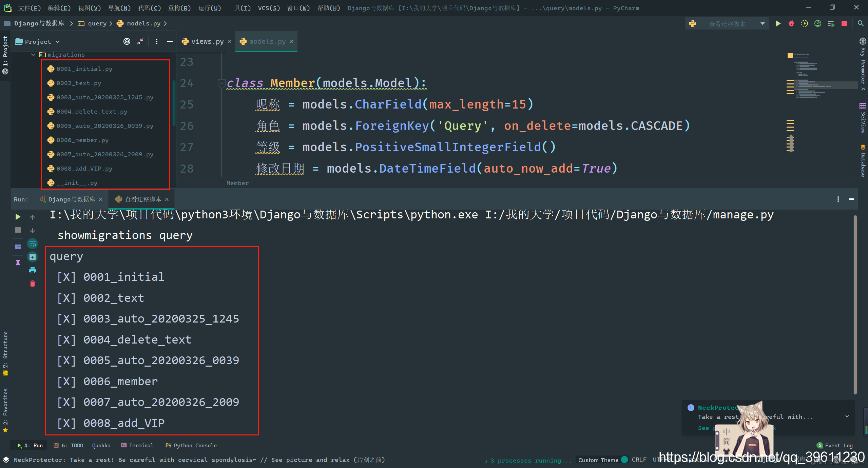Click the Project tree vertical scrollbar
The image size is (868, 468).
coord(174,102)
